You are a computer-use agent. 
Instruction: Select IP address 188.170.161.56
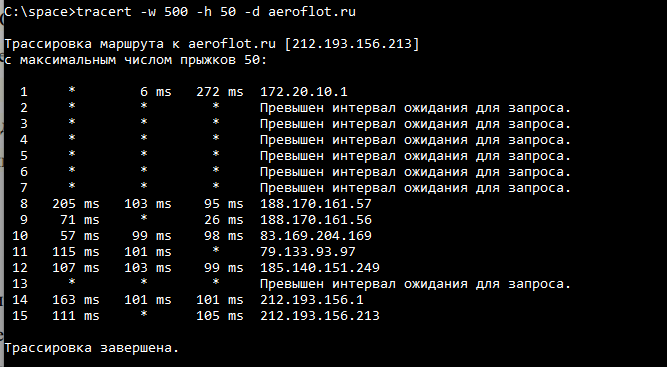[316, 220]
